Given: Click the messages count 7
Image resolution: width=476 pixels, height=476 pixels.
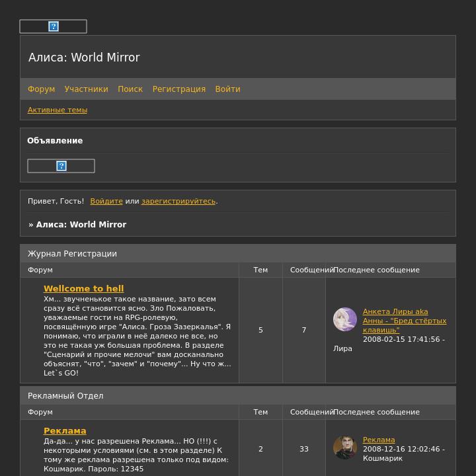Looking at the screenshot, I should coord(304,330).
